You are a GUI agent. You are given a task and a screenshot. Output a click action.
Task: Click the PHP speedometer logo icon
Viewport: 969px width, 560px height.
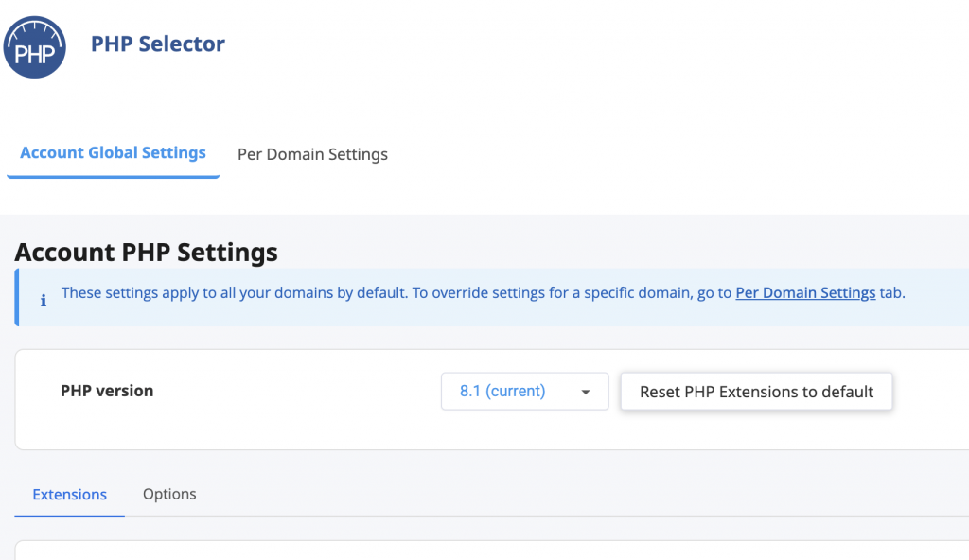35,47
